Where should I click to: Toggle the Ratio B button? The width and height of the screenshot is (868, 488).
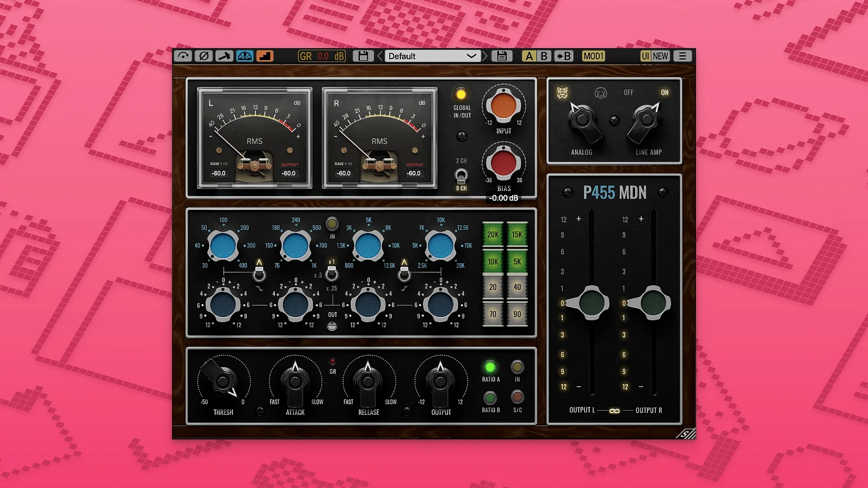(490, 398)
